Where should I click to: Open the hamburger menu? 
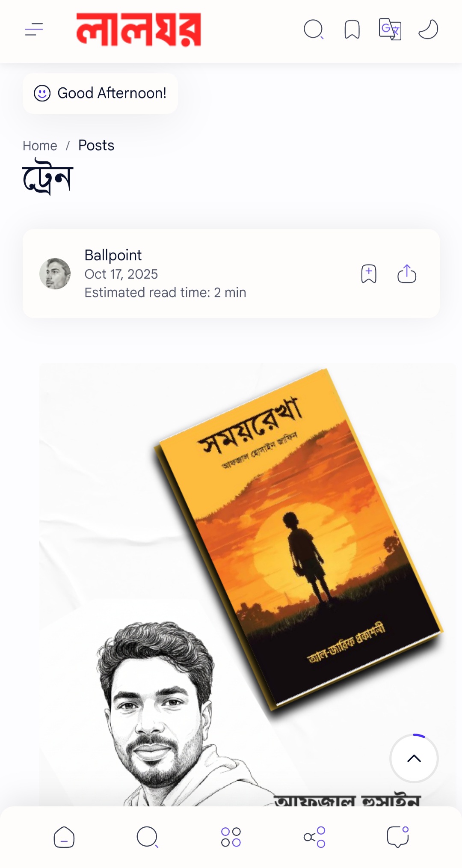(34, 30)
